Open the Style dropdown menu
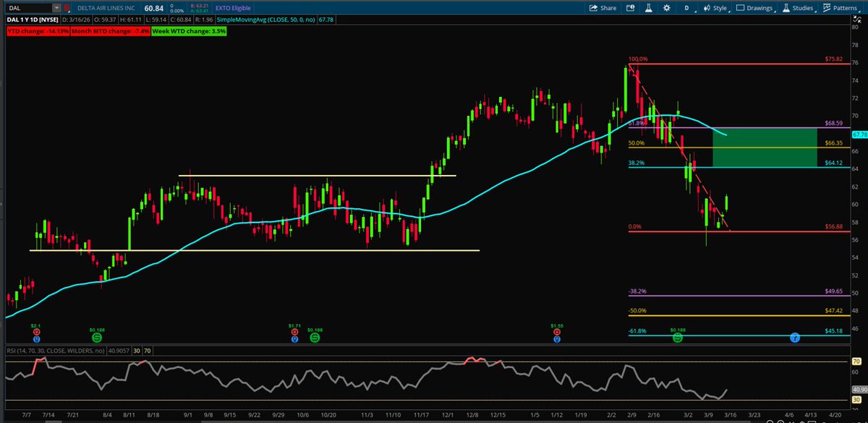The width and height of the screenshot is (868, 423). (718, 7)
